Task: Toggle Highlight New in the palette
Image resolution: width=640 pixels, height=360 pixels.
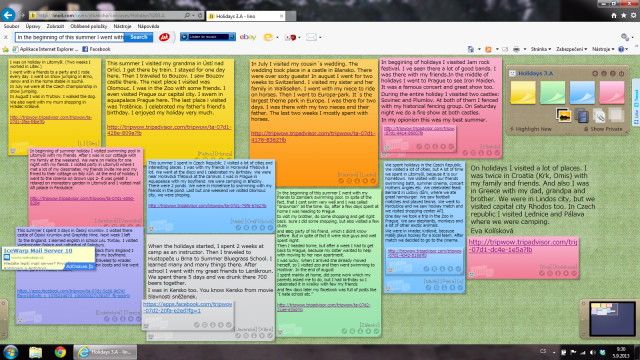Action: tap(531, 129)
